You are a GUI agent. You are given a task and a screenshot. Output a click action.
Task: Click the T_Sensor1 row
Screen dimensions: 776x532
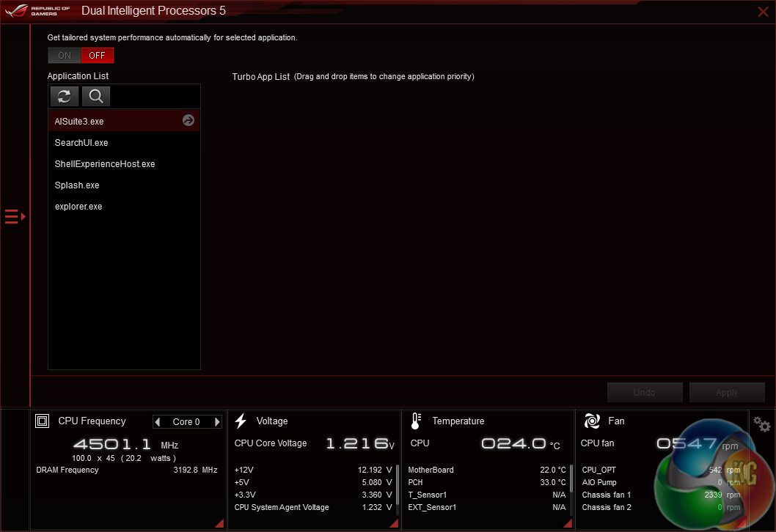(486, 495)
